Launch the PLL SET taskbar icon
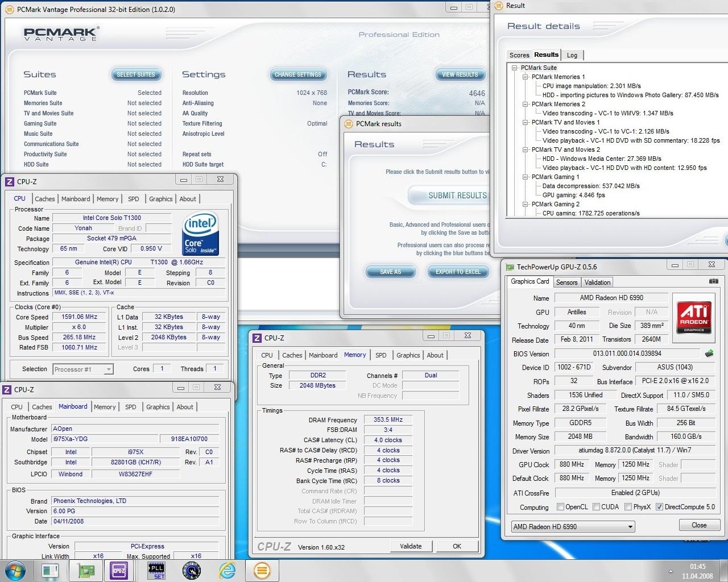 coord(156,570)
